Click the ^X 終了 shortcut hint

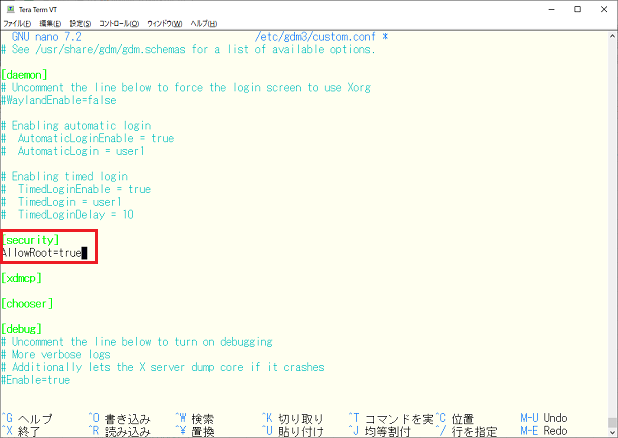(x=26, y=431)
